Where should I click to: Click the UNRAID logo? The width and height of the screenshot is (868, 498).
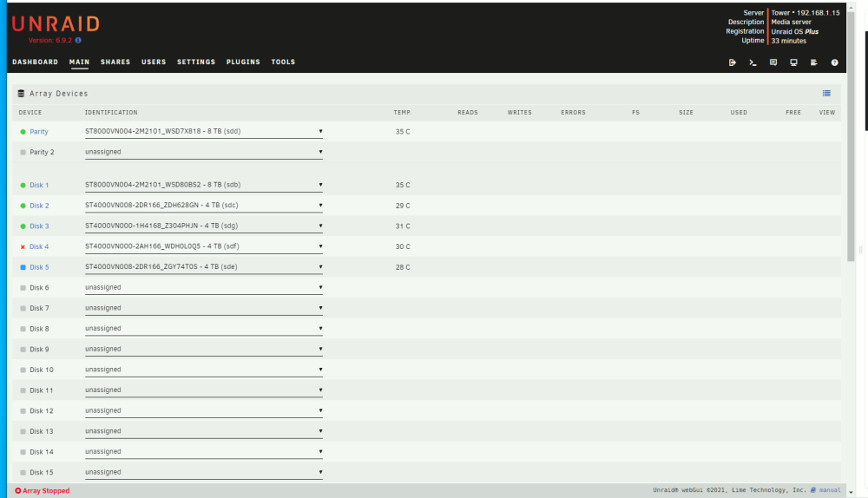click(x=56, y=23)
